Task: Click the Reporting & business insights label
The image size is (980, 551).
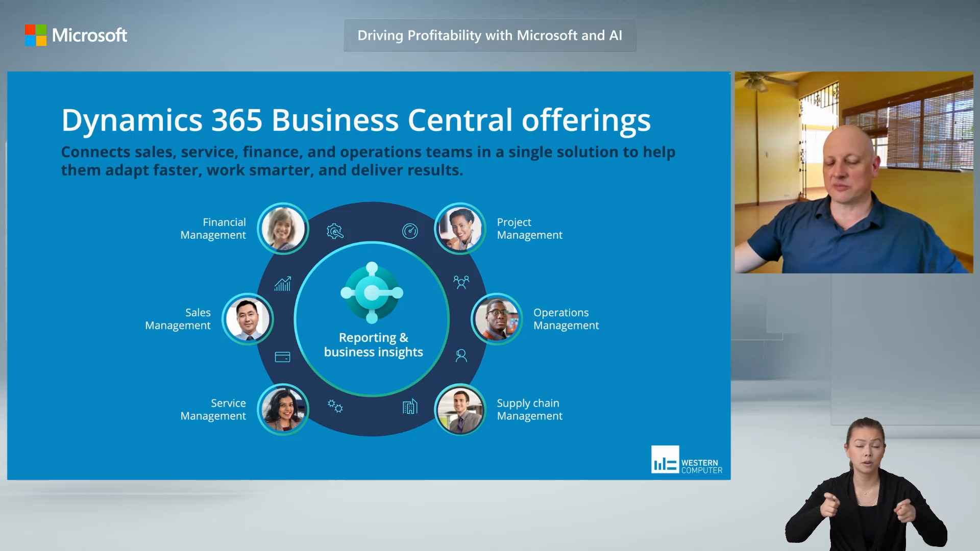Action: tap(373, 344)
